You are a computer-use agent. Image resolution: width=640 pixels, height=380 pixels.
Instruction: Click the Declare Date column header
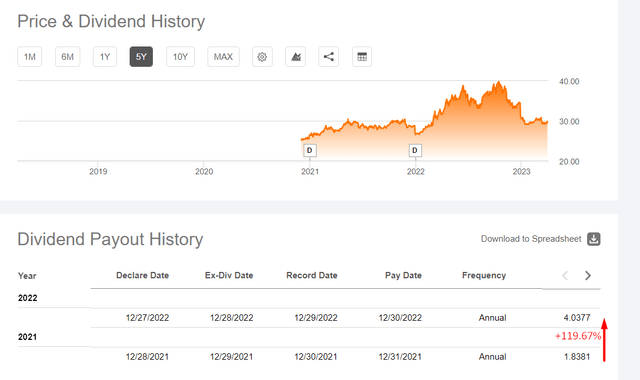pos(142,276)
